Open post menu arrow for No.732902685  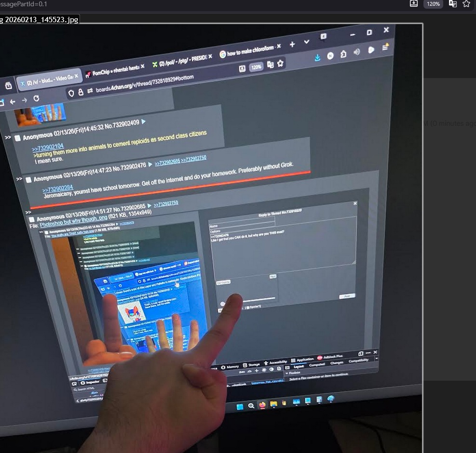point(149,206)
